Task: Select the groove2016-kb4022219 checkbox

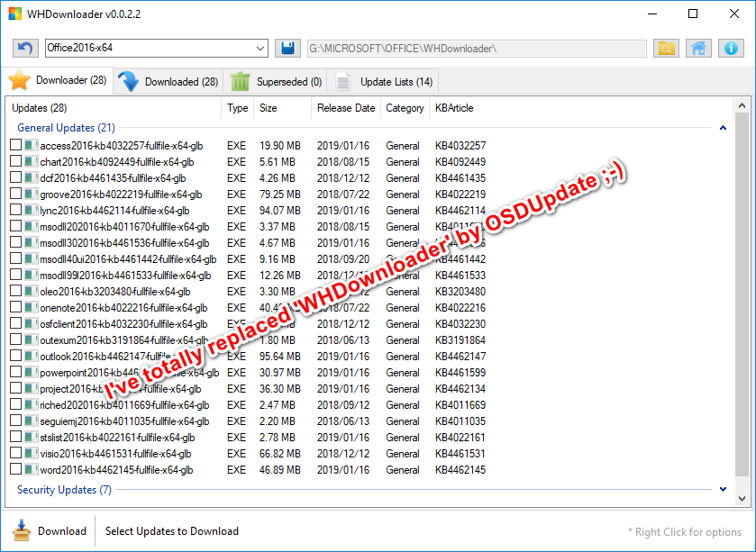Action: pos(16,193)
